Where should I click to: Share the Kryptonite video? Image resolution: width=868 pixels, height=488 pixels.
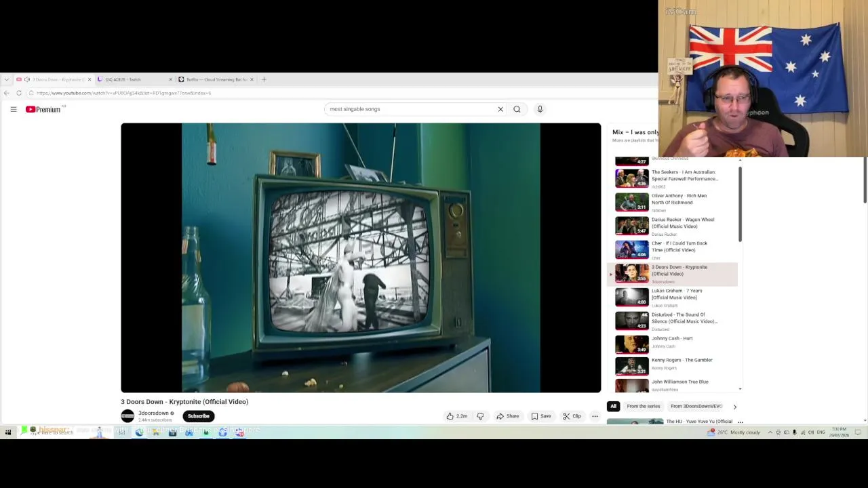click(507, 416)
